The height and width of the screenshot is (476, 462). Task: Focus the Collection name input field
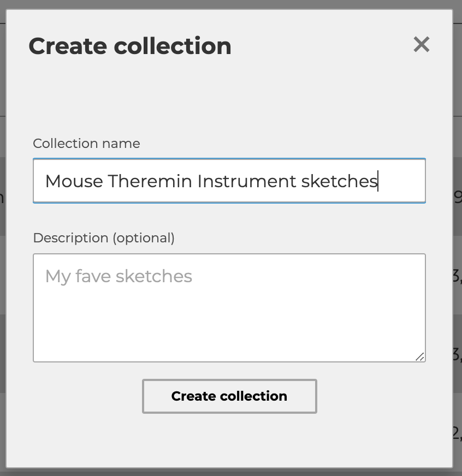point(229,181)
